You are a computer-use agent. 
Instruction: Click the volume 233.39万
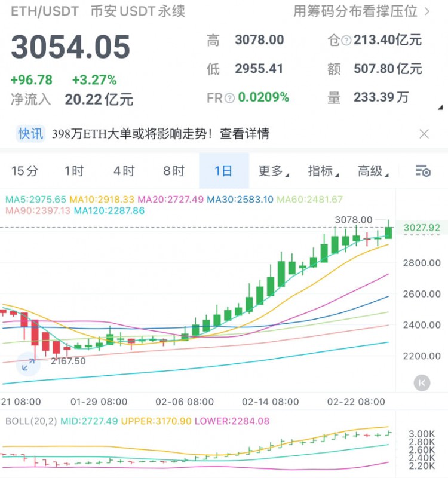coord(381,97)
